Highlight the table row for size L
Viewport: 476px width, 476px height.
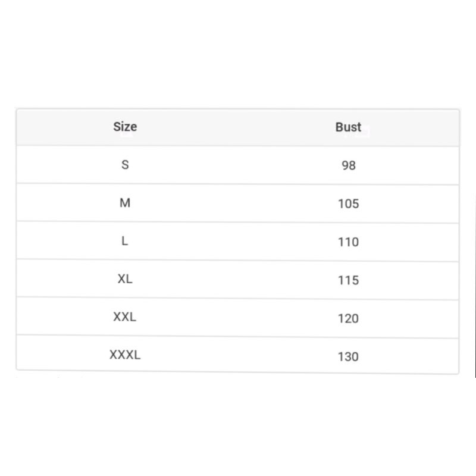[x=238, y=241]
